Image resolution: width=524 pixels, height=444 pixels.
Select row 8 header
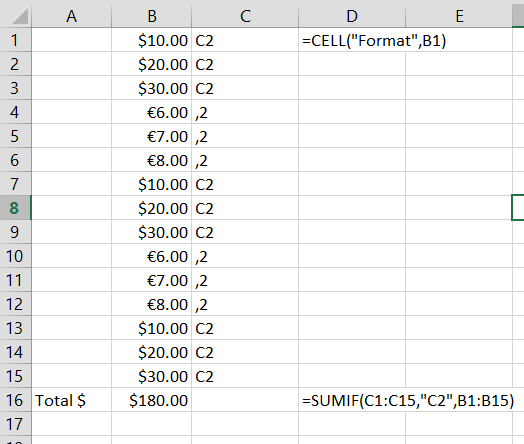point(15,208)
